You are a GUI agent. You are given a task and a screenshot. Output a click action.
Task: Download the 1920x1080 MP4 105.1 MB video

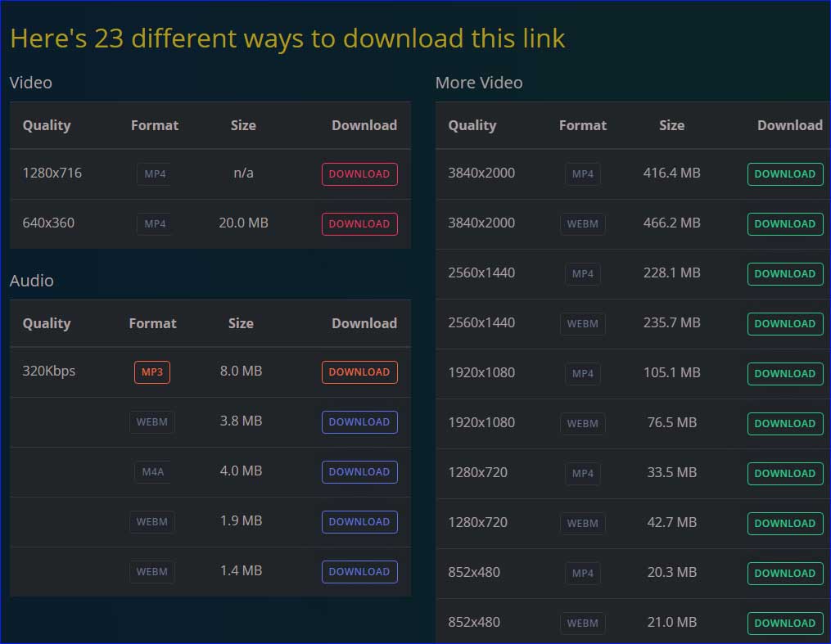[784, 374]
